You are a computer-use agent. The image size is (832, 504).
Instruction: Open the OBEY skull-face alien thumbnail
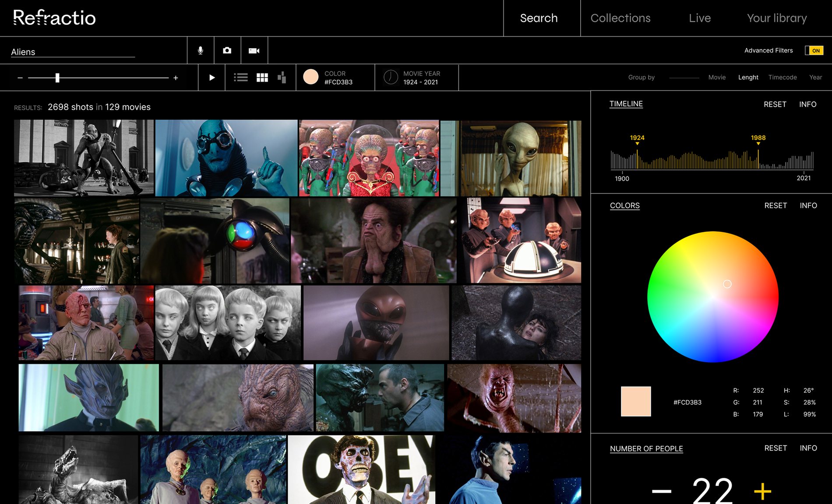pyautogui.click(x=362, y=469)
